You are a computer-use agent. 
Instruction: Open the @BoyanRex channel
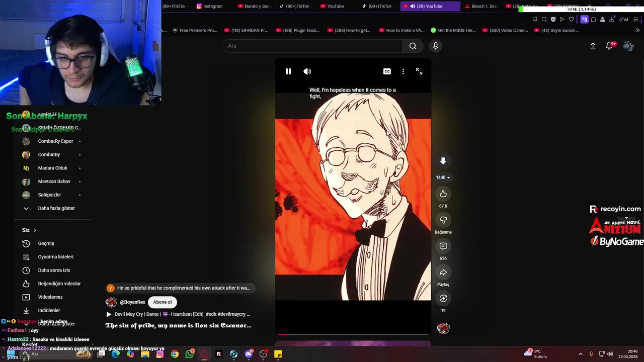coord(132,302)
